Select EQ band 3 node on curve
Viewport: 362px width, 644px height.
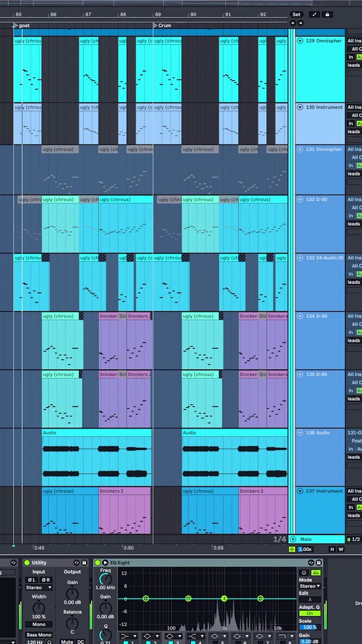pos(224,598)
